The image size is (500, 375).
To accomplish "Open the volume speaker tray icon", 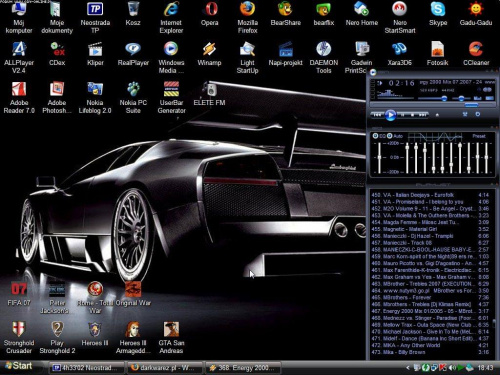I will click(x=452, y=368).
